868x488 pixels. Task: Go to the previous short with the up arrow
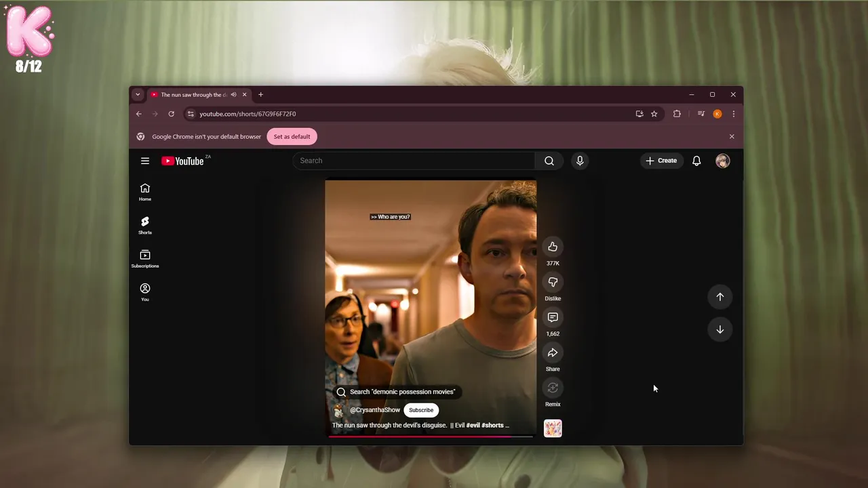tap(720, 296)
